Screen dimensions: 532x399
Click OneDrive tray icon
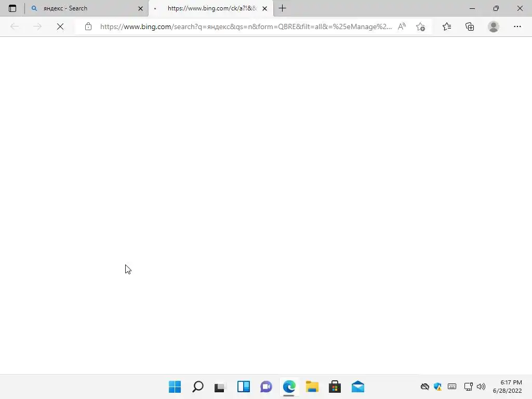425,387
